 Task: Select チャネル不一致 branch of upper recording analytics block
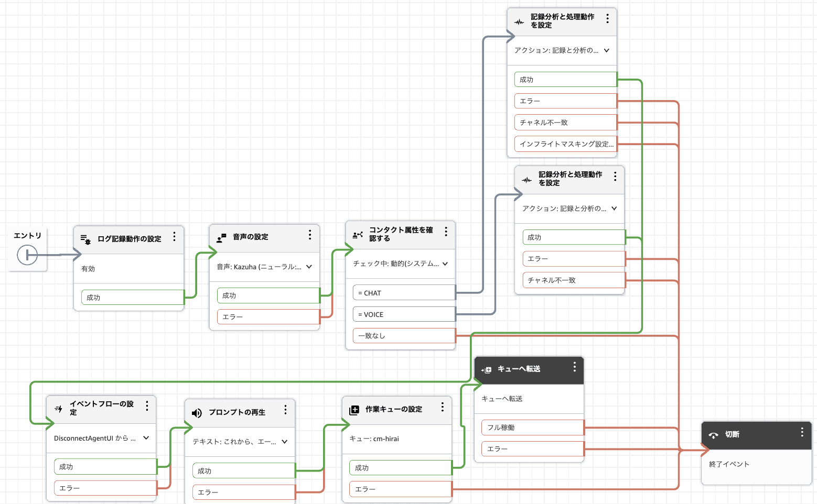566,123
